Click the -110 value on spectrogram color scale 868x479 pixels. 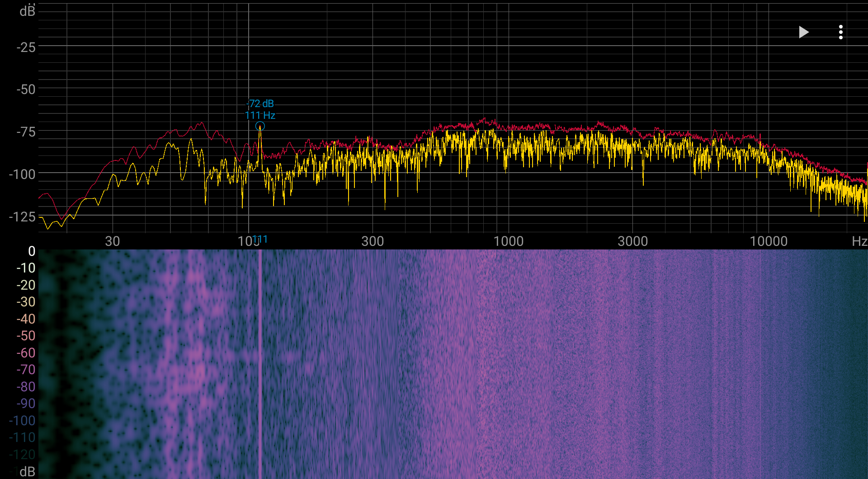pos(22,437)
